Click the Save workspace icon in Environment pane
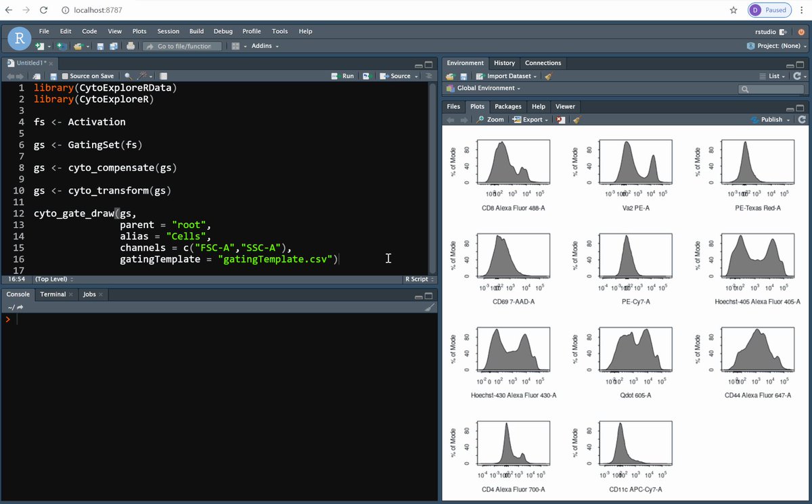The height and width of the screenshot is (504, 812). (464, 76)
